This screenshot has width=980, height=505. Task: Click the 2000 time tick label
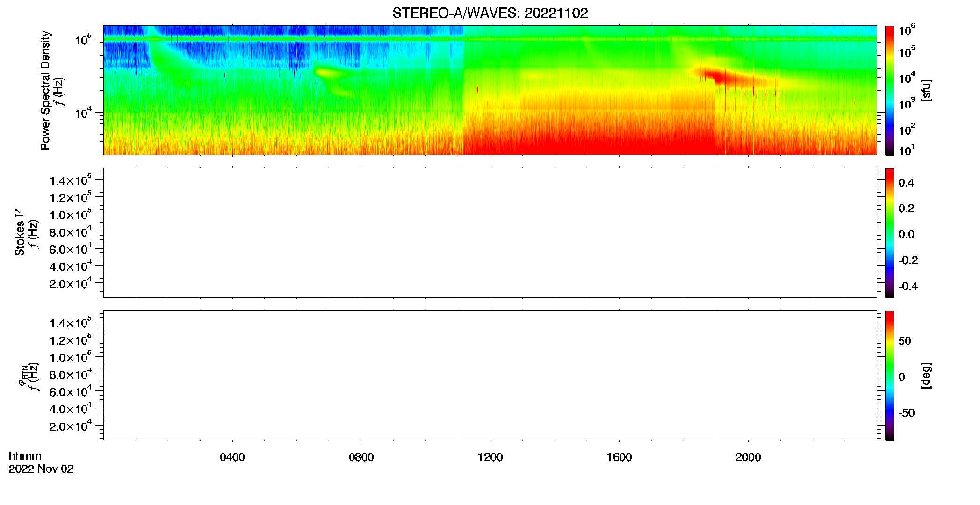748,457
